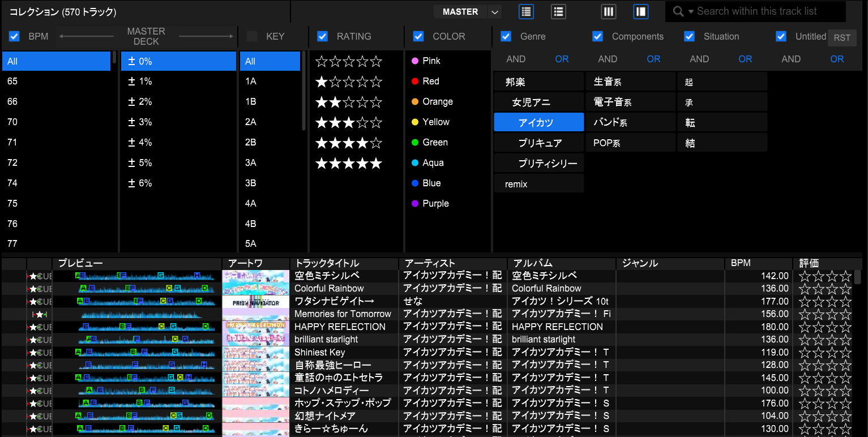Viewport: 868px width, 437px height.
Task: Select the プリキュア genre tag
Action: 540,143
